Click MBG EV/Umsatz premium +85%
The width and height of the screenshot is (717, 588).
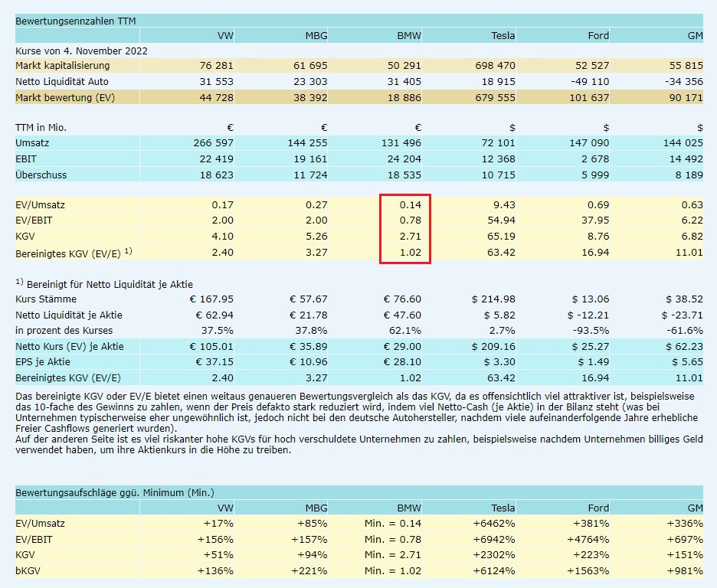click(313, 524)
